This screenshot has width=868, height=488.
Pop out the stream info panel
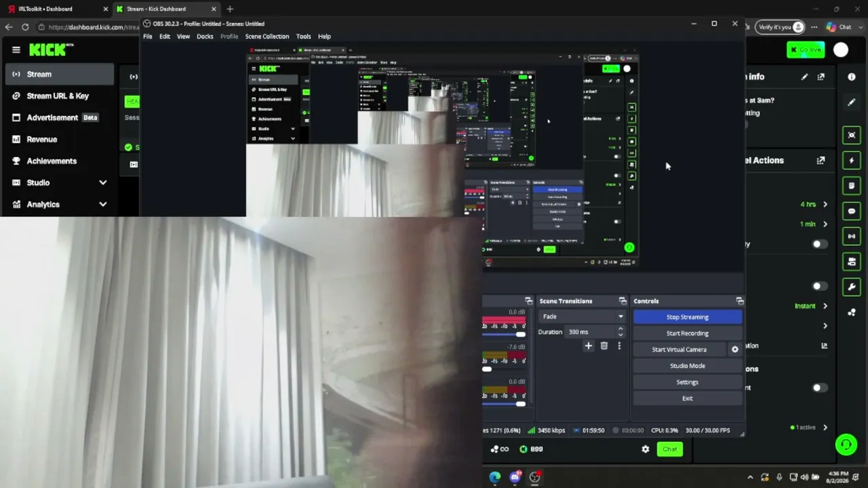coord(821,77)
